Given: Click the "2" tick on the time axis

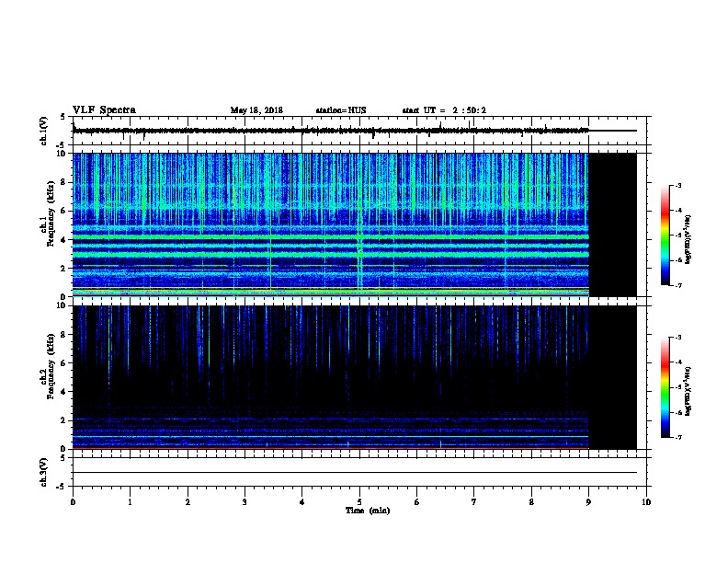Looking at the screenshot, I should coord(188,501).
